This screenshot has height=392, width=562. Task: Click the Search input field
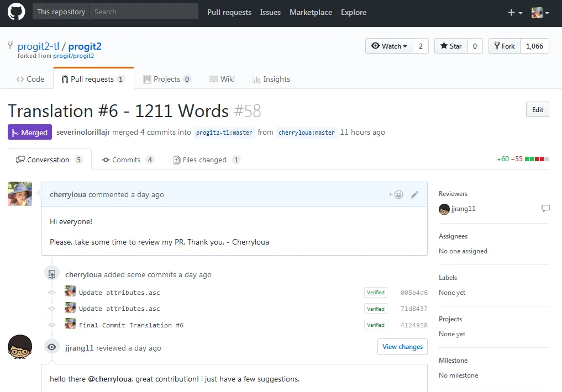click(144, 12)
